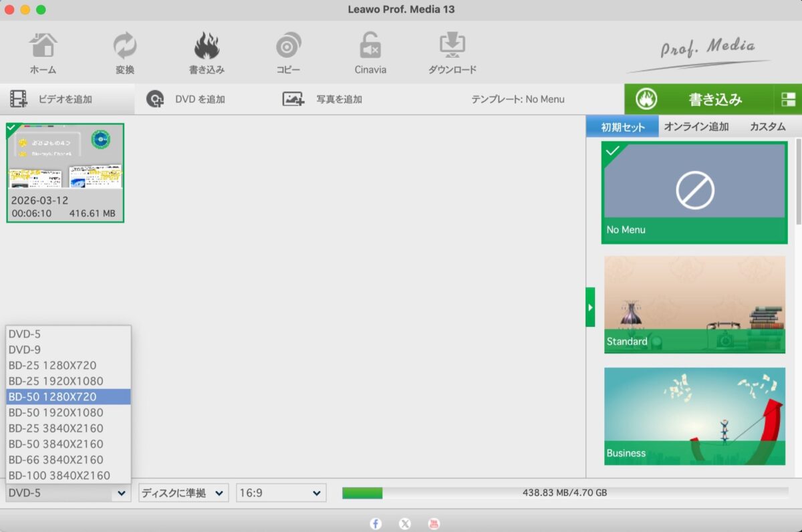
Task: Open the ディスクに準拠 quality dropdown
Action: pos(183,493)
